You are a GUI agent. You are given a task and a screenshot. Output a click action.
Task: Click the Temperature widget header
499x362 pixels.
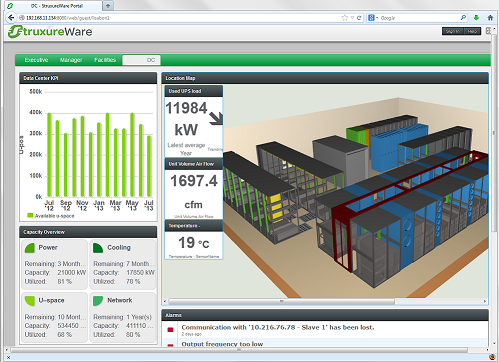click(194, 226)
